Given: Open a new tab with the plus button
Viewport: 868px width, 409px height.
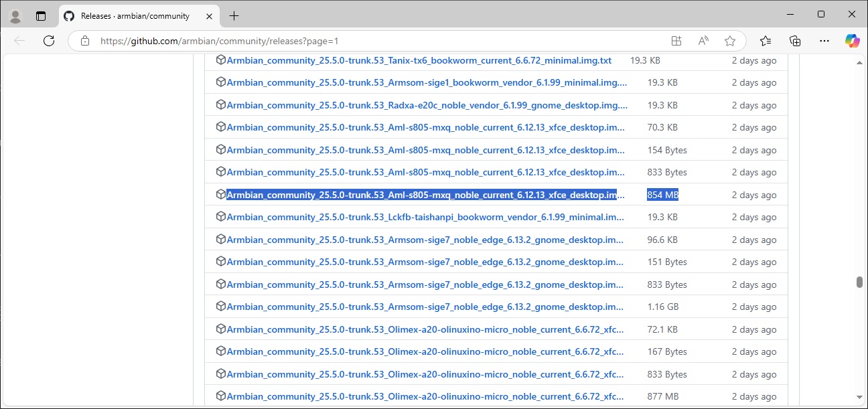Looking at the screenshot, I should [x=234, y=16].
